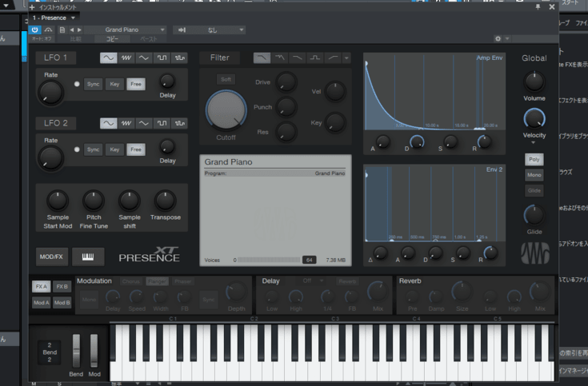Pin the instrument window with pin icon
Viewport: 588px width, 386px height.
(x=538, y=6)
